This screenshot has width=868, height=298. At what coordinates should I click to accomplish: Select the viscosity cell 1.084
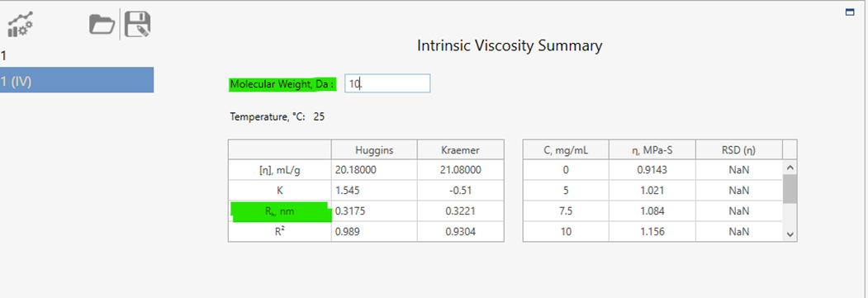point(652,211)
